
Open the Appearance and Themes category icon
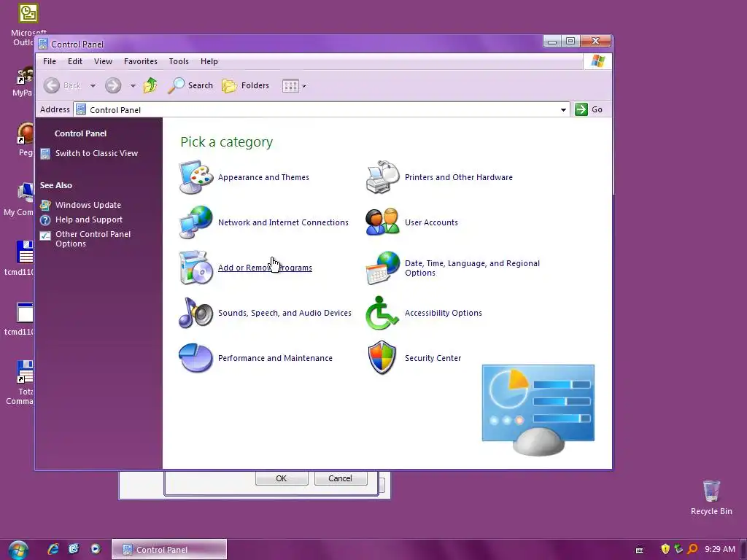(196, 177)
